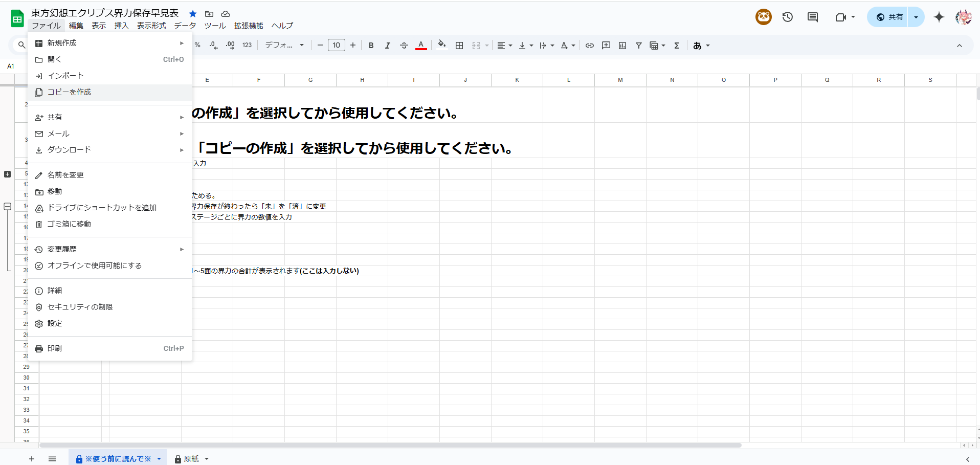Open the 編集 menu
The image size is (980, 465).
point(76,26)
